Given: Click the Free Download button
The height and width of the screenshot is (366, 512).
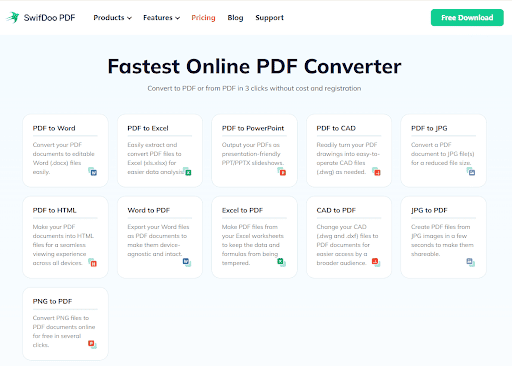Looking at the screenshot, I should [x=467, y=18].
